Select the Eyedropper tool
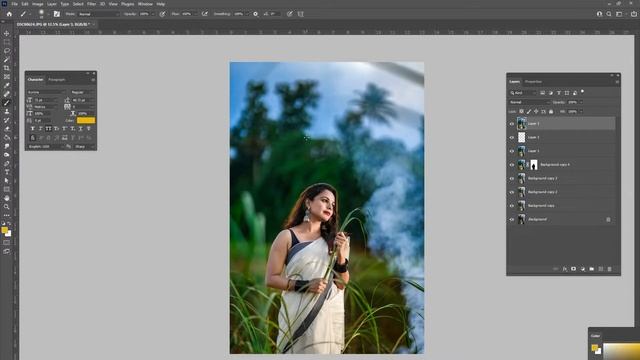 point(7,85)
